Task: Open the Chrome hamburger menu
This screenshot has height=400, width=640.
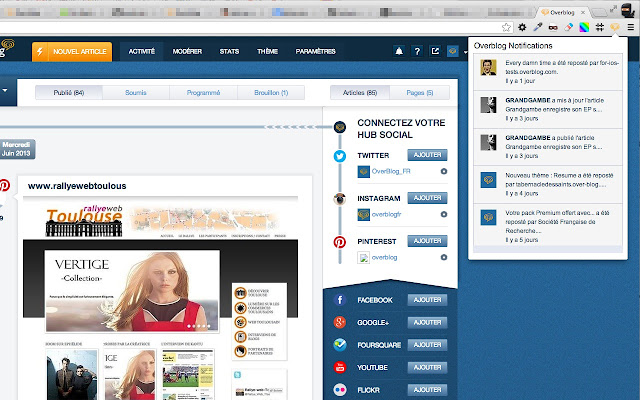Action: [631, 27]
